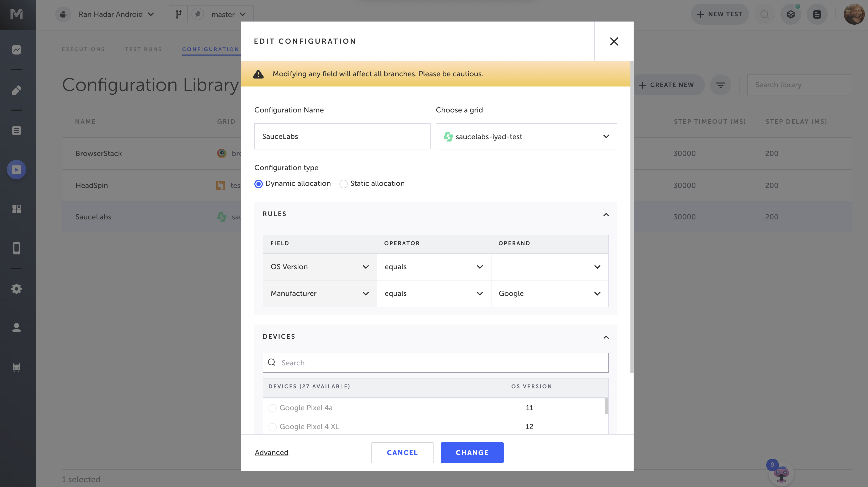Click the dashboard grid sidebar icon
The image size is (868, 487).
point(16,209)
